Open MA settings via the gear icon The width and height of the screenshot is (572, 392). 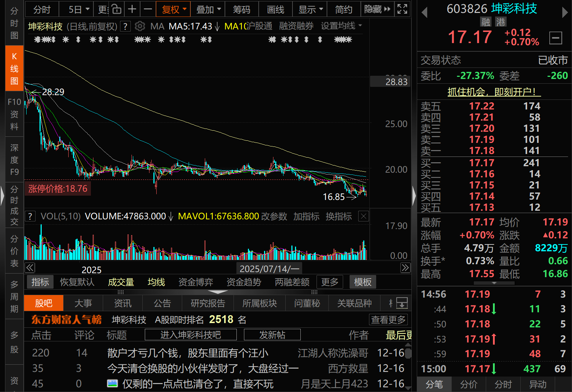[x=140, y=26]
